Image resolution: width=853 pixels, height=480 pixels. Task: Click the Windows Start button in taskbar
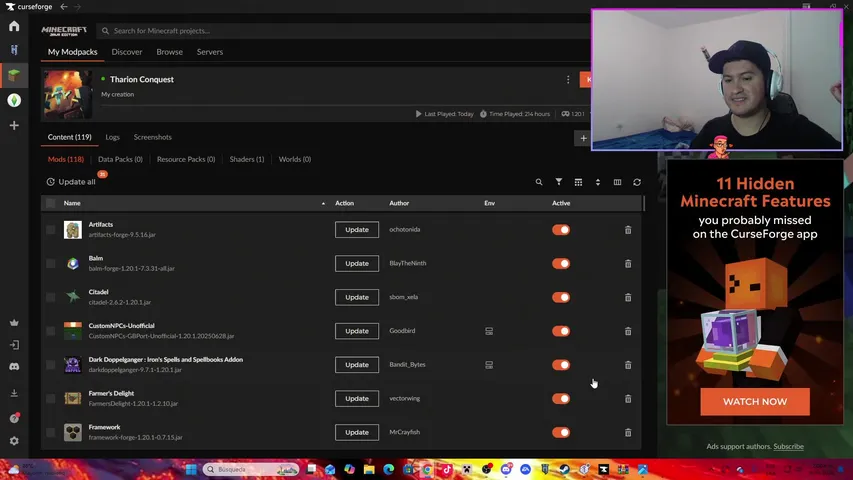pyautogui.click(x=191, y=469)
